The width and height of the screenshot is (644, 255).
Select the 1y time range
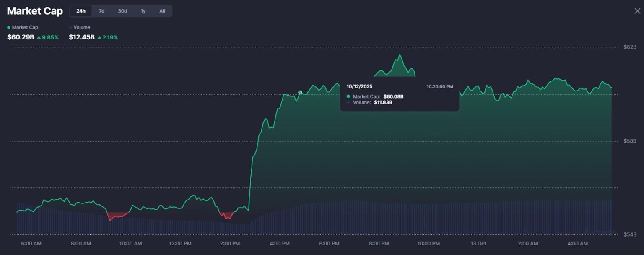(x=143, y=11)
